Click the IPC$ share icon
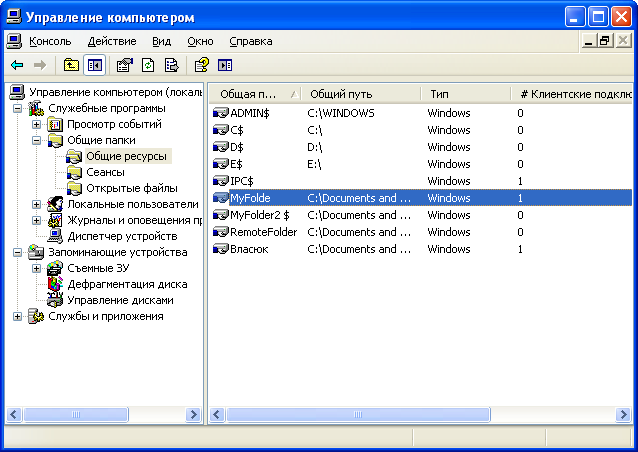638x452 pixels. point(221,181)
